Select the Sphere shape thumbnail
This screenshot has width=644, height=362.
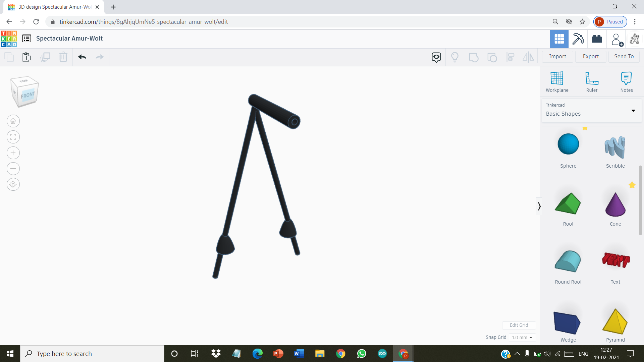(x=568, y=144)
